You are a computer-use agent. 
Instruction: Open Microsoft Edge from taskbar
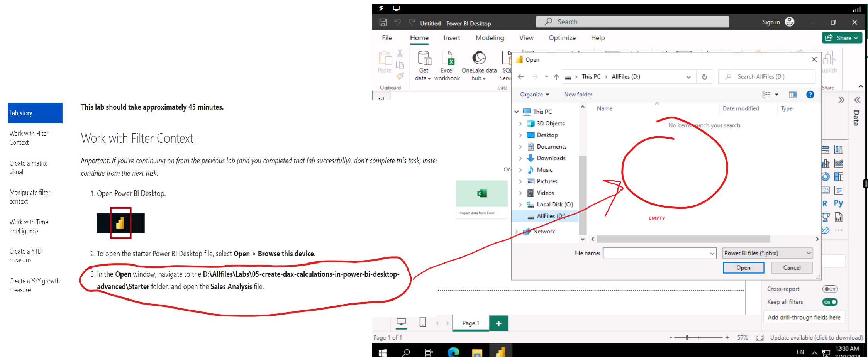click(x=453, y=352)
